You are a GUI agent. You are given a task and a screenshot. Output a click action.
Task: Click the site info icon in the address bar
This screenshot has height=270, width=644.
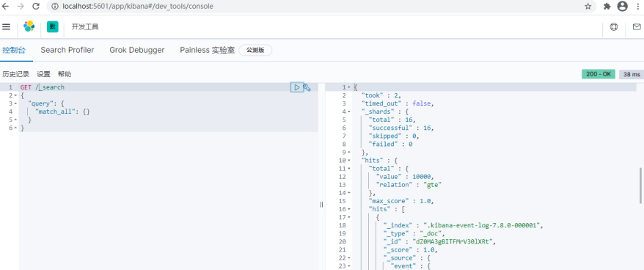(x=56, y=6)
